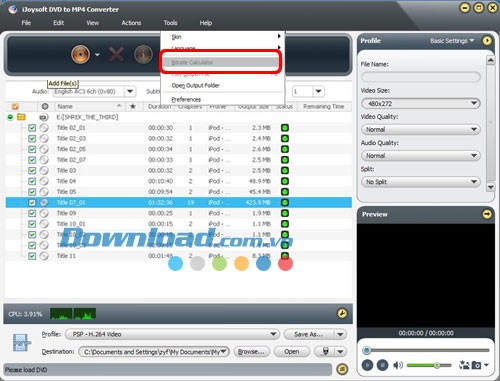Click the yellow log icon in the status bar
The image size is (500, 381).
click(342, 369)
